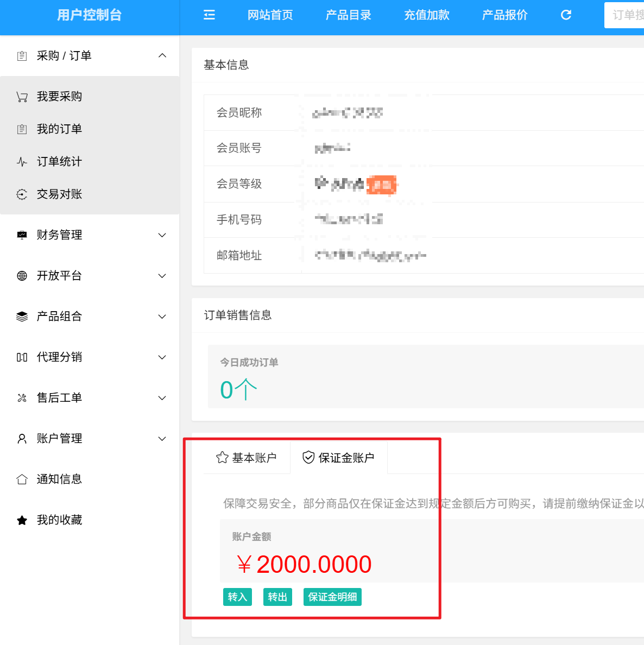Switch to the 基本账户 tab
Image resolution: width=644 pixels, height=645 pixels.
tap(247, 458)
